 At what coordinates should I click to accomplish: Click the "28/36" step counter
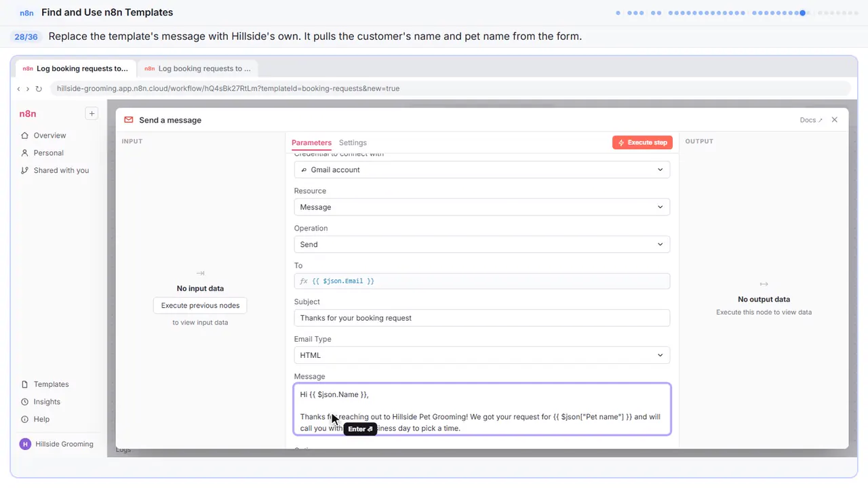point(26,37)
